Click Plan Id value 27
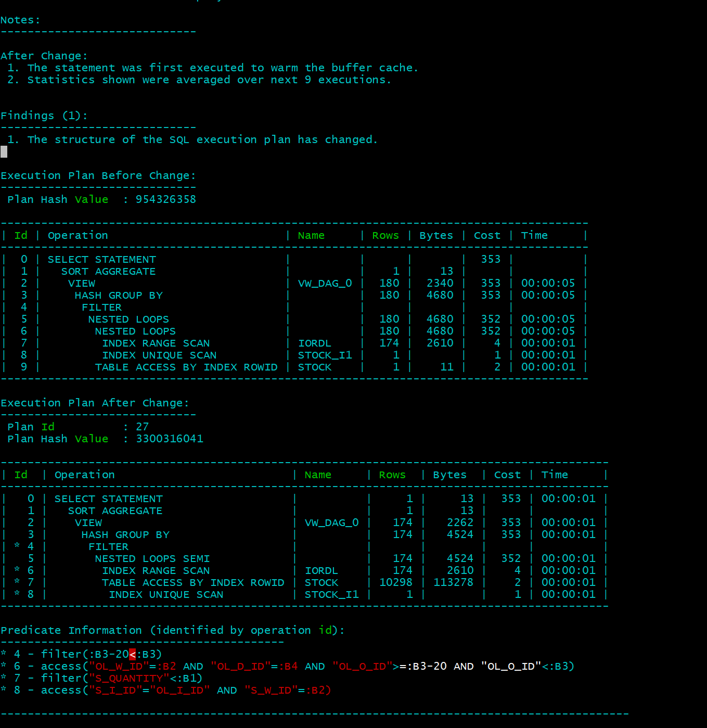Screen dimensions: 707x728 click(x=143, y=427)
